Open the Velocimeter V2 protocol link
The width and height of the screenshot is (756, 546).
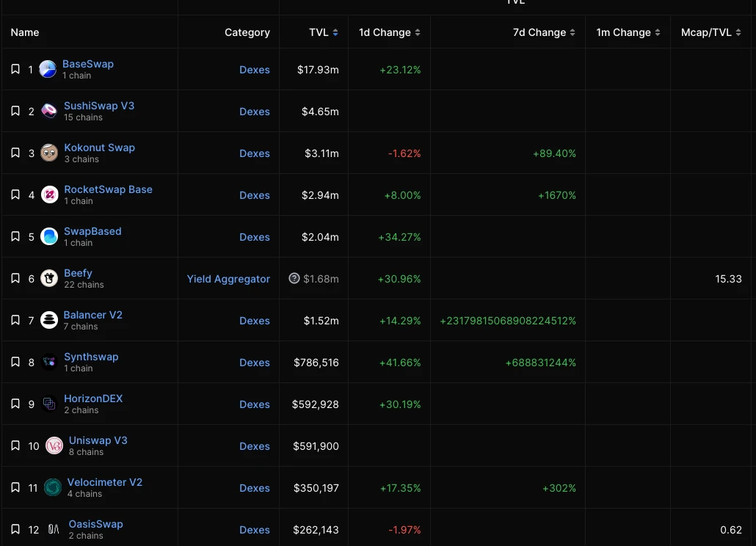[105, 482]
